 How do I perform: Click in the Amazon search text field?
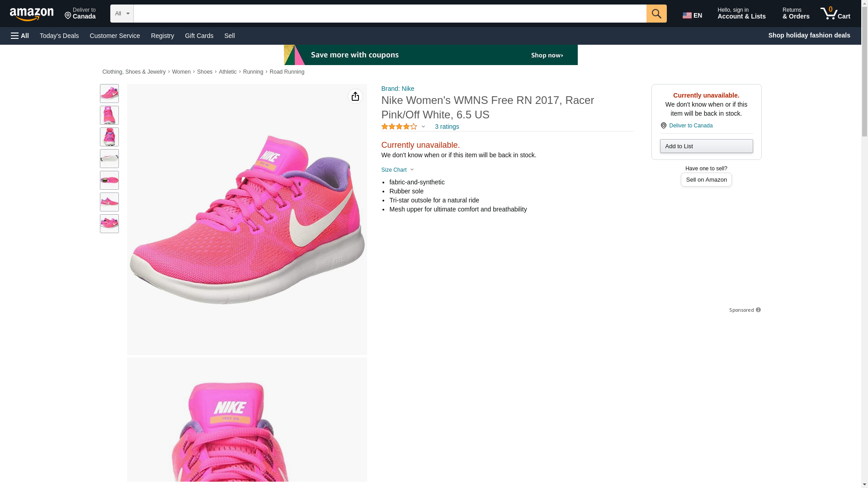(389, 14)
